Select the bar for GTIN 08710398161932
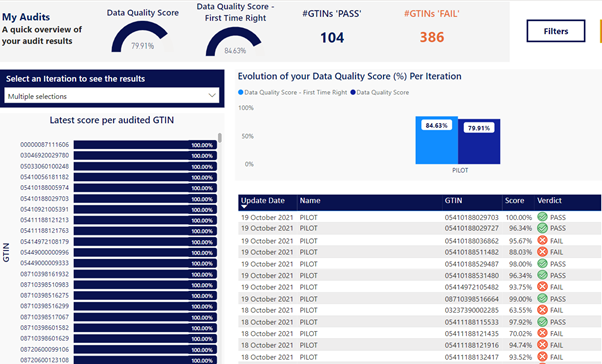The image size is (602, 364). 145,274
